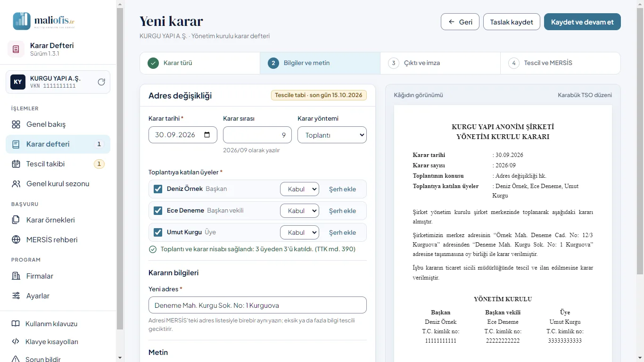This screenshot has height=362, width=644.
Task: Click Kaydet ve devam et
Action: (582, 22)
